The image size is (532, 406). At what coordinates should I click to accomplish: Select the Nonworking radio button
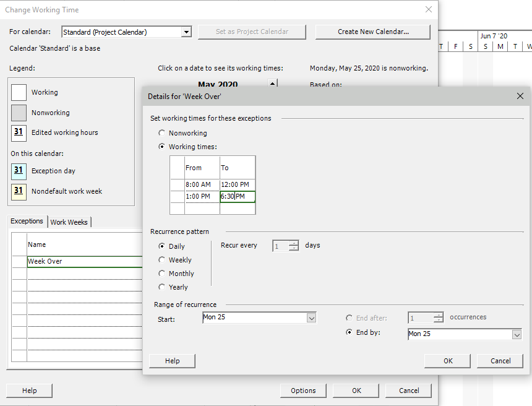pos(161,132)
